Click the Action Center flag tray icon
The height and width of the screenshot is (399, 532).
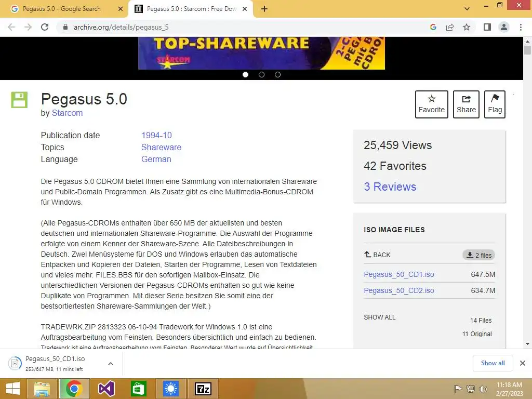[x=458, y=389]
